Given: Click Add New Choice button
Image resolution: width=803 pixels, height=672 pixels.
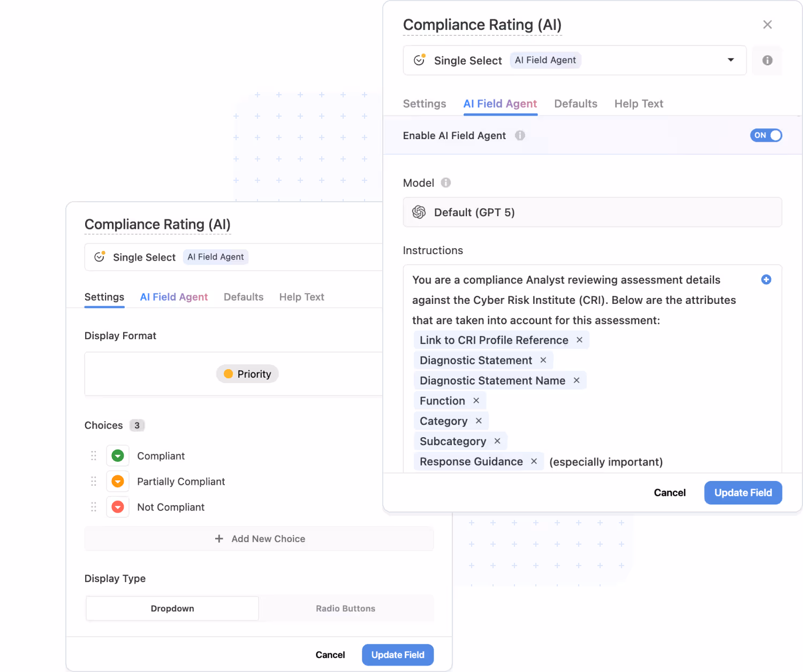Looking at the screenshot, I should [x=259, y=539].
